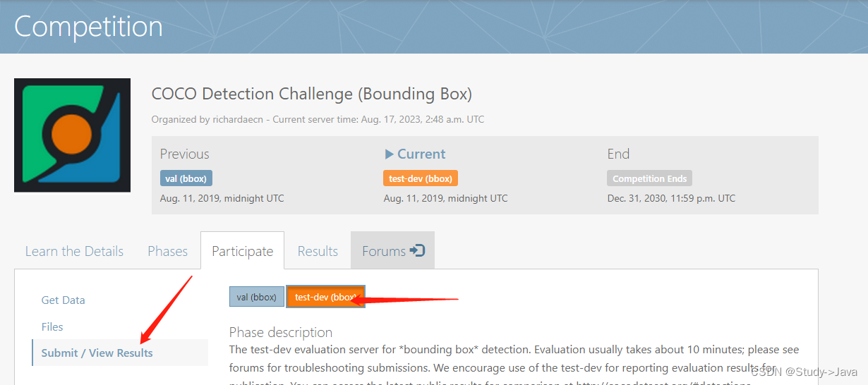Click the Organized by richardaecn text
Image resolution: width=868 pixels, height=385 pixels.
[x=207, y=119]
